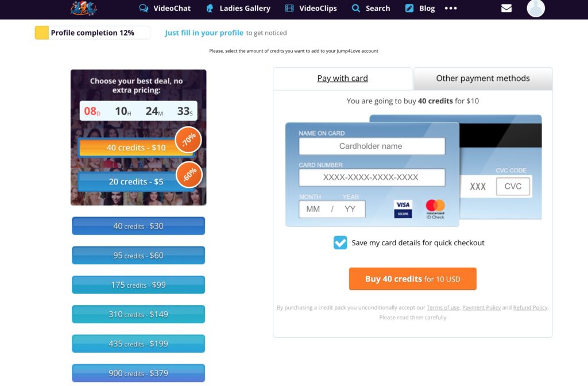Click the Search magnifier icon
The width and height of the screenshot is (588, 386).
pyautogui.click(x=356, y=9)
